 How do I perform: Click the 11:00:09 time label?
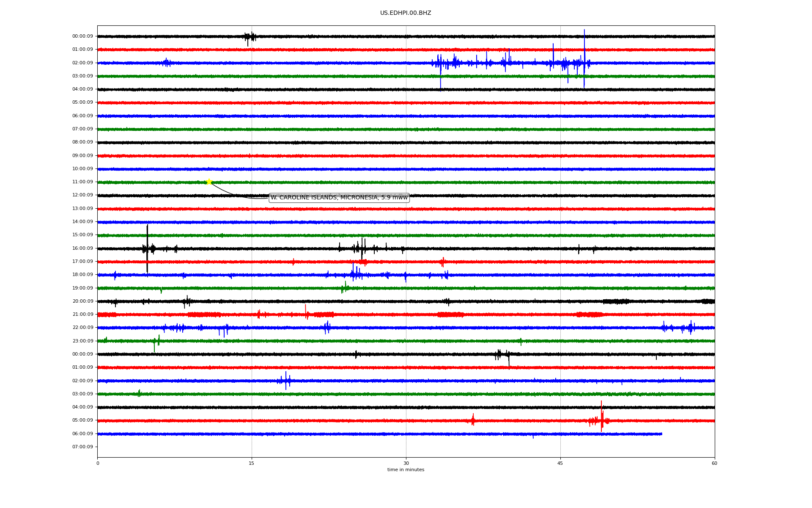pos(82,182)
